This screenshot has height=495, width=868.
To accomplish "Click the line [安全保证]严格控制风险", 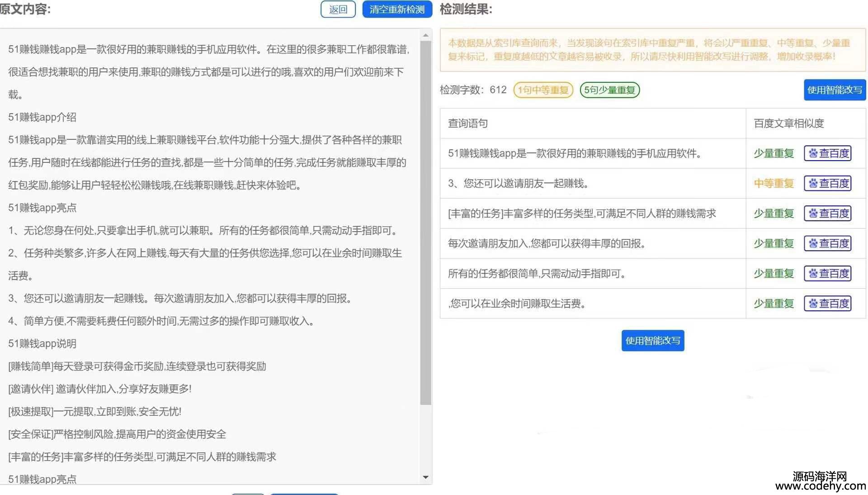I will [117, 434].
